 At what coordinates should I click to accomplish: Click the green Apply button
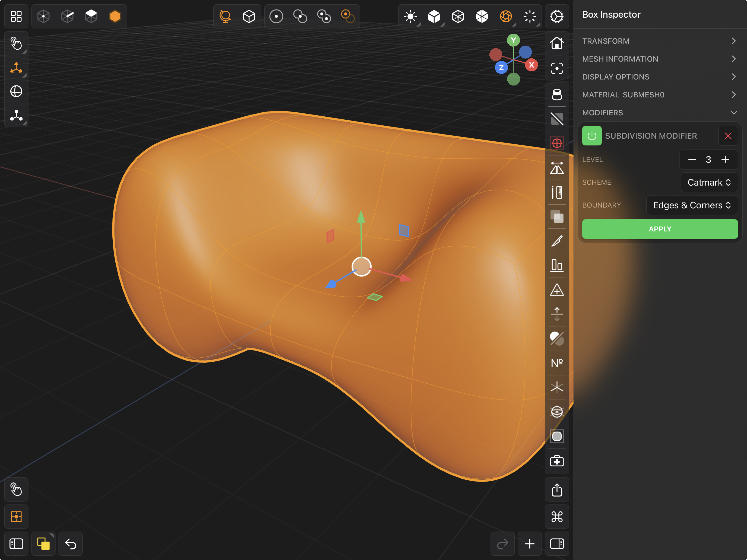(x=660, y=229)
